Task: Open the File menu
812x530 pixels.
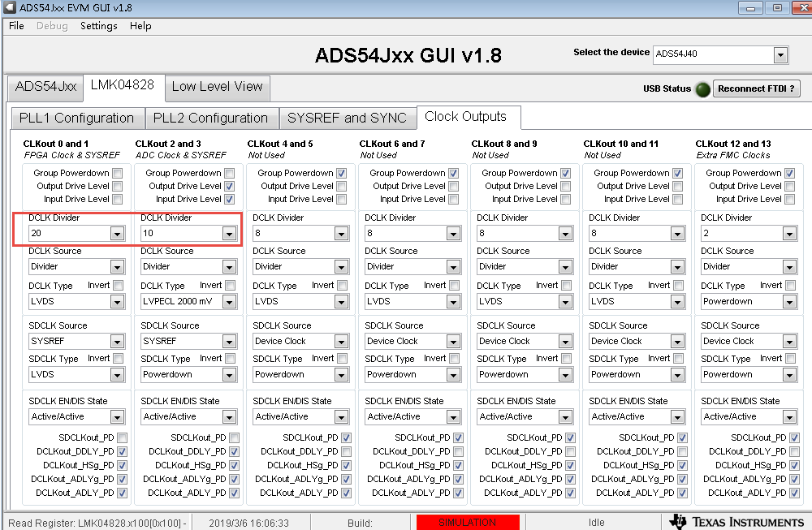Action: (16, 26)
